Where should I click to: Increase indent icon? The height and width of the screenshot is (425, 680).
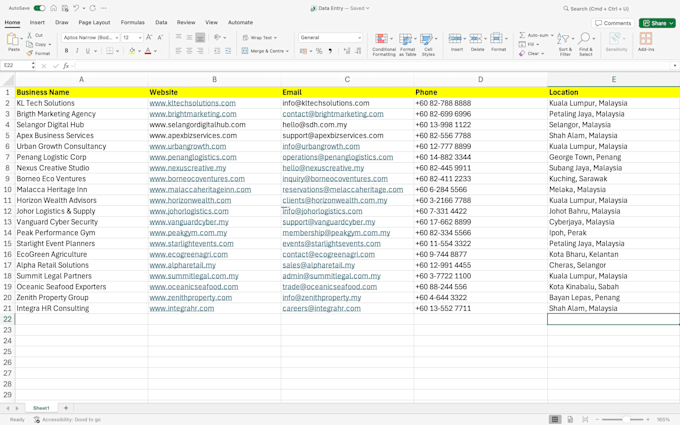[x=228, y=51]
